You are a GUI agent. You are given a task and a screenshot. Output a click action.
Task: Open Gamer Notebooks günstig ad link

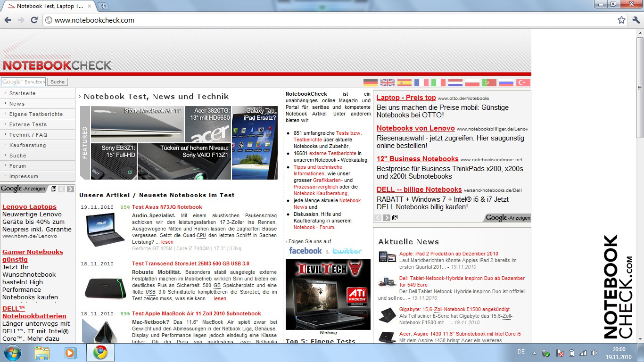pos(33,255)
